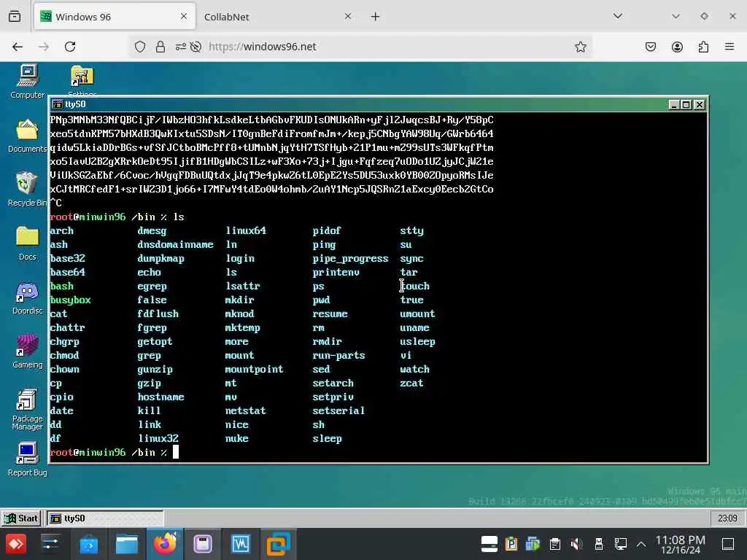Toggle the muted volume tray icon

[x=576, y=544]
